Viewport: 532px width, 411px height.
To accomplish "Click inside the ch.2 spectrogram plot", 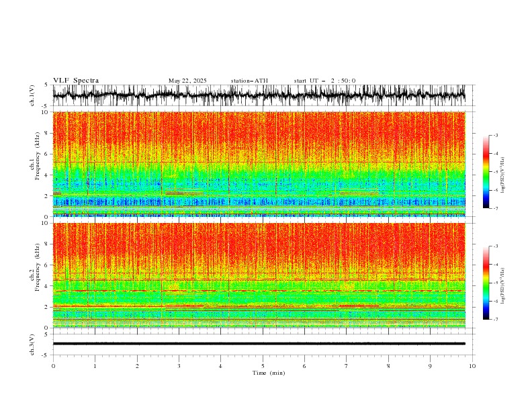I will tap(259, 275).
